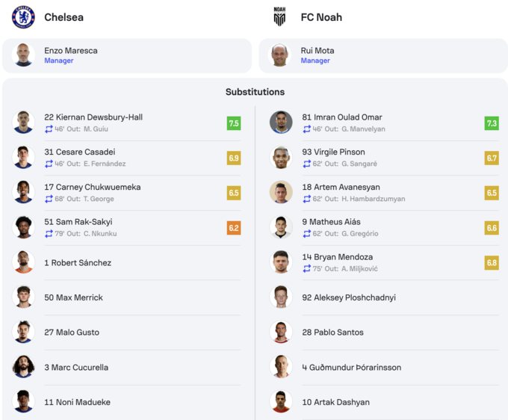Open Rui Mota's manager profile photo
Screen dimensions: 508x420
[x=280, y=55]
